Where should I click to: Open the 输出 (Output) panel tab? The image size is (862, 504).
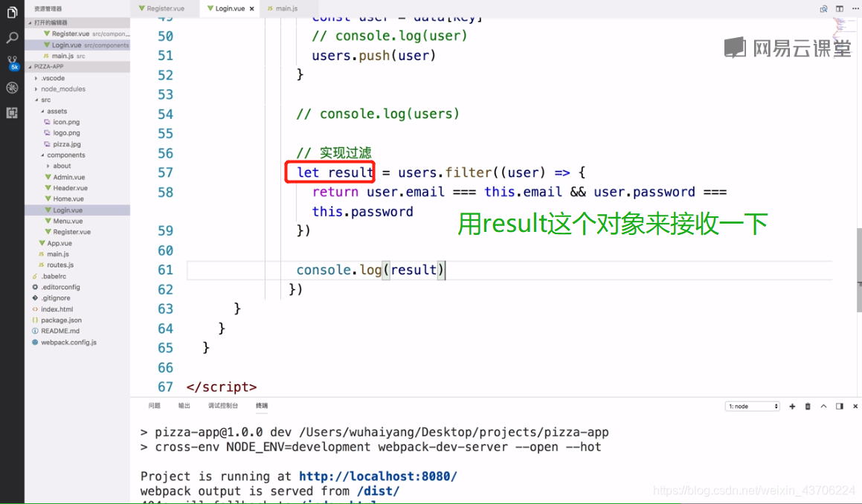(184, 406)
